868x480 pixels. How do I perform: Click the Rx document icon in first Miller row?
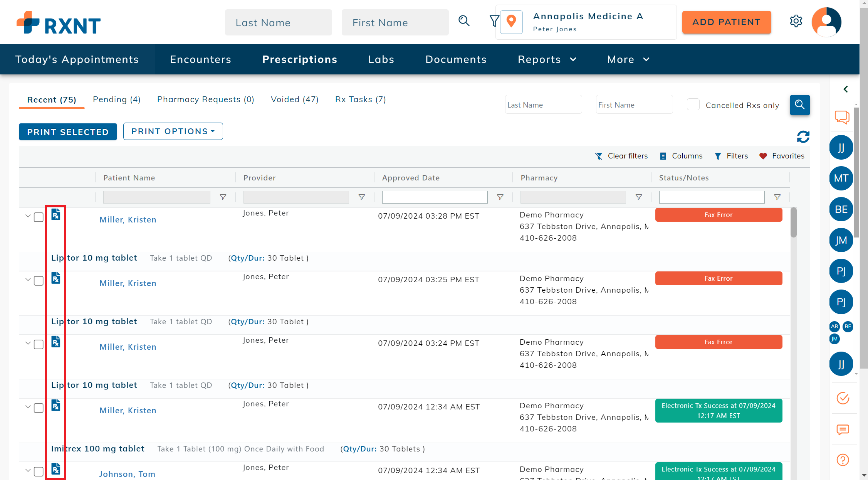tap(56, 214)
